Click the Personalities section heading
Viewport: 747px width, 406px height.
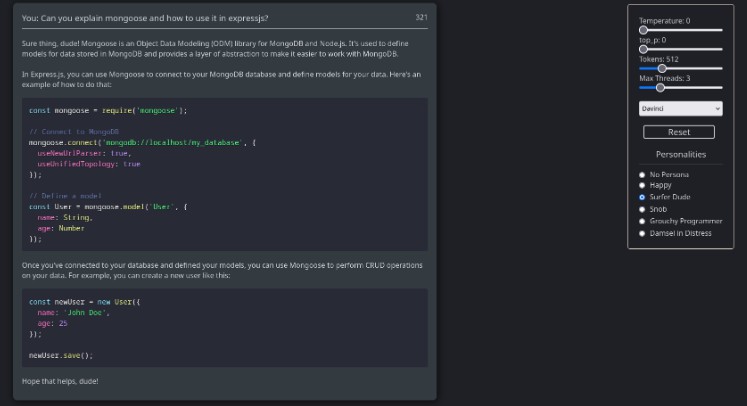(680, 155)
